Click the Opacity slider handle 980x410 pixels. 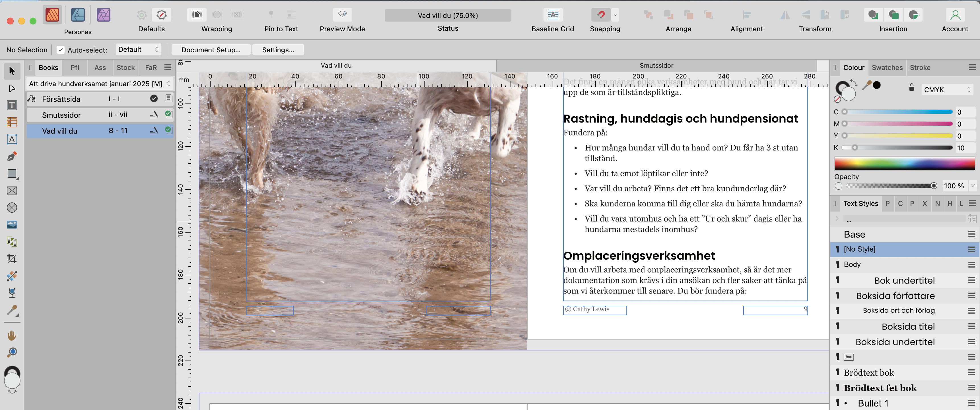coord(933,186)
